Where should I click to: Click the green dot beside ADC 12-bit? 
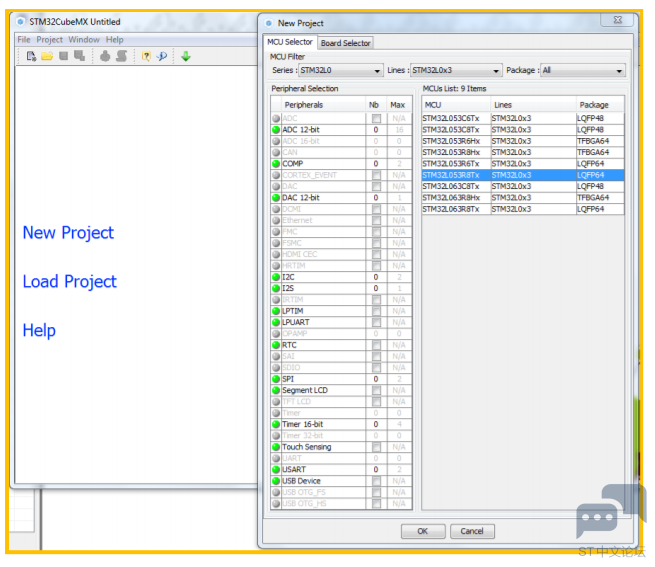click(x=276, y=130)
